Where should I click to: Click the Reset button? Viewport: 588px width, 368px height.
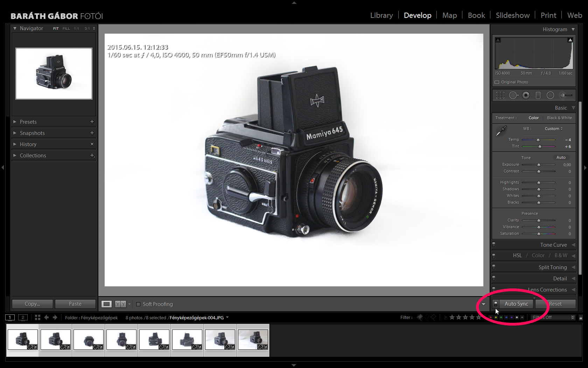555,304
